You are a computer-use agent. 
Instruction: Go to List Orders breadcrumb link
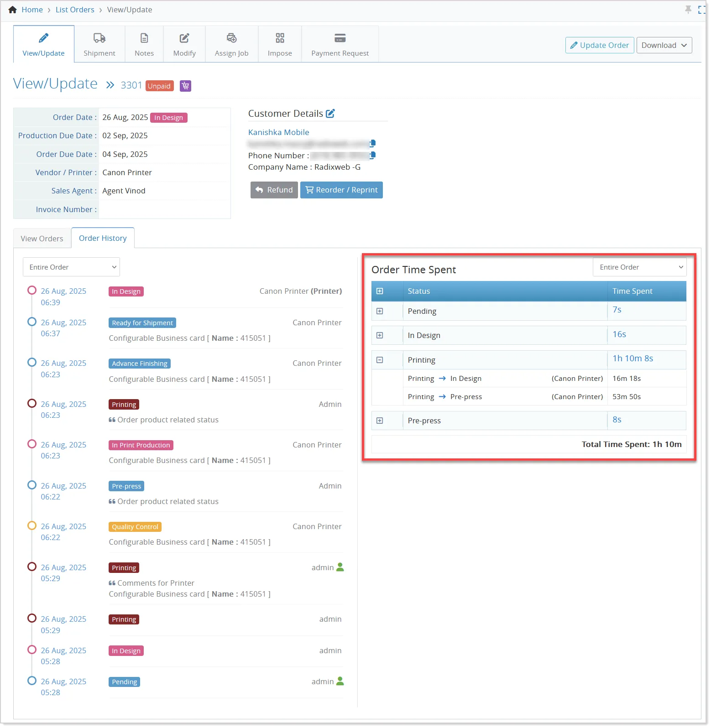pos(75,10)
